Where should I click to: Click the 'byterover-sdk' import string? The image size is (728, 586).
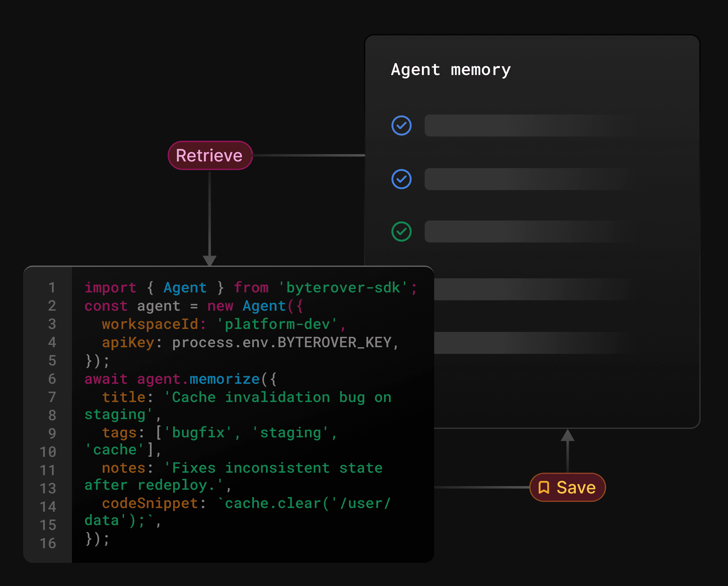(x=344, y=288)
